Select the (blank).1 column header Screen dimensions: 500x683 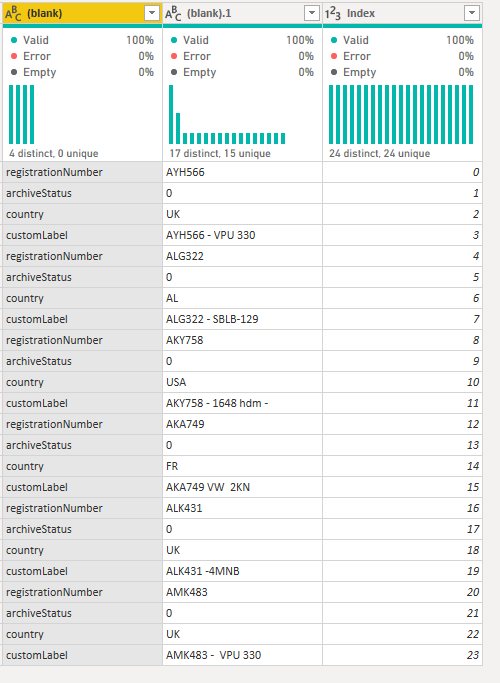pos(242,14)
